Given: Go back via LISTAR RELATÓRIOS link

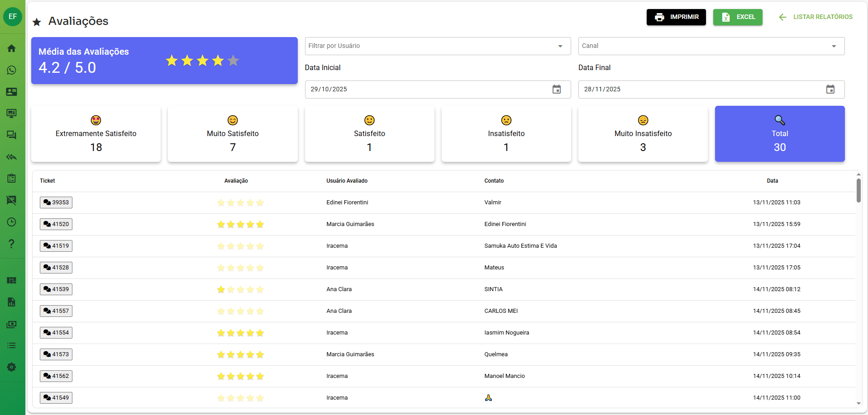Looking at the screenshot, I should [816, 17].
